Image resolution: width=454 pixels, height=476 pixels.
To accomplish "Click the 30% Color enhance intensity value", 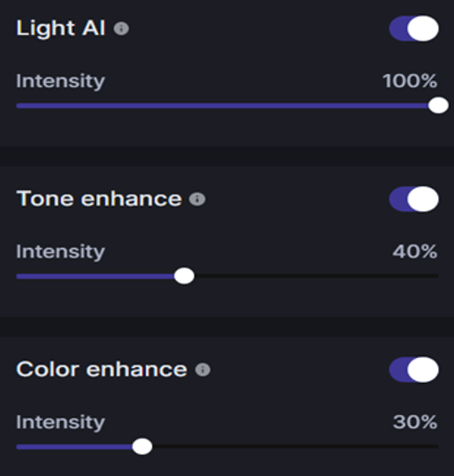I will click(x=415, y=422).
